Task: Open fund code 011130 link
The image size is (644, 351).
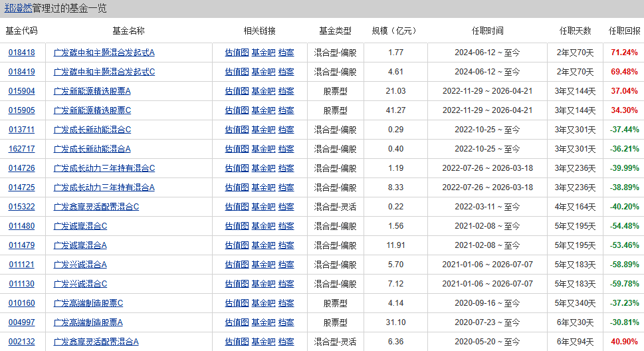Action: pos(22,285)
